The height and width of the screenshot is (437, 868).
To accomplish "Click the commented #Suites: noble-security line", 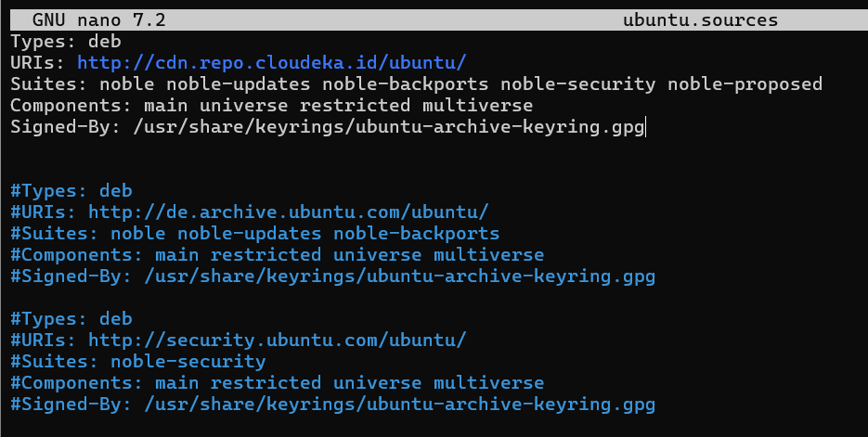I will [x=138, y=361].
